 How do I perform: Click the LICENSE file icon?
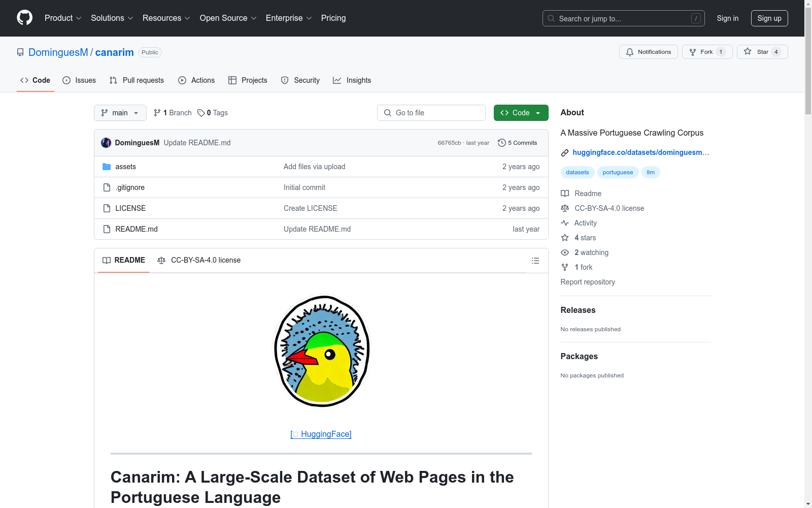click(x=107, y=208)
